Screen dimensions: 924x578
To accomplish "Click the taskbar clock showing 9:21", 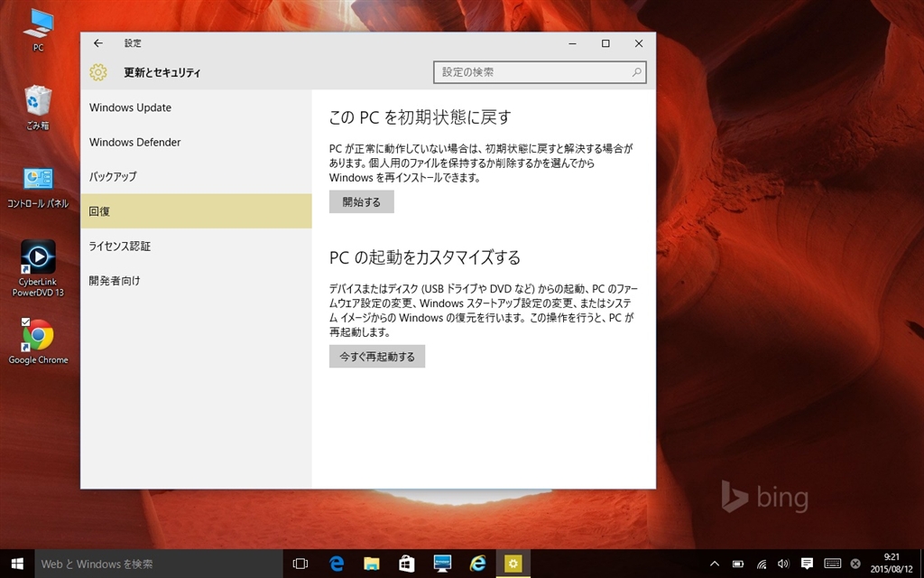I will 892,564.
